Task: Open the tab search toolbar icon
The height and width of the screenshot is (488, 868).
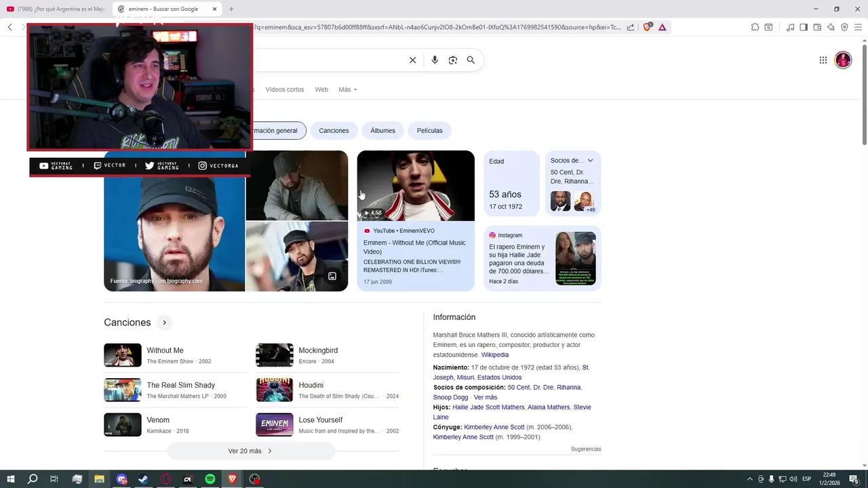Action: pos(768,27)
